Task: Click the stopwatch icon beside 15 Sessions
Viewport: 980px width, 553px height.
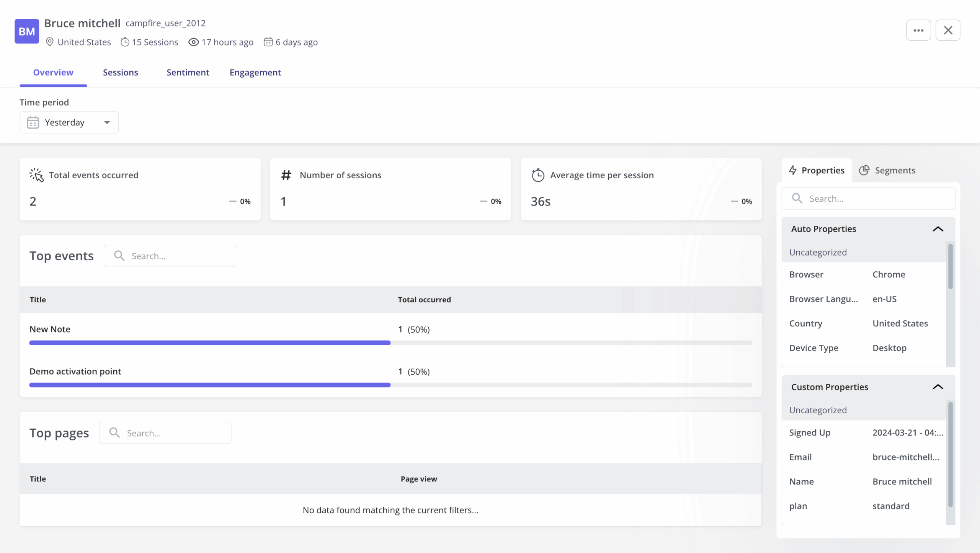Action: coord(124,42)
